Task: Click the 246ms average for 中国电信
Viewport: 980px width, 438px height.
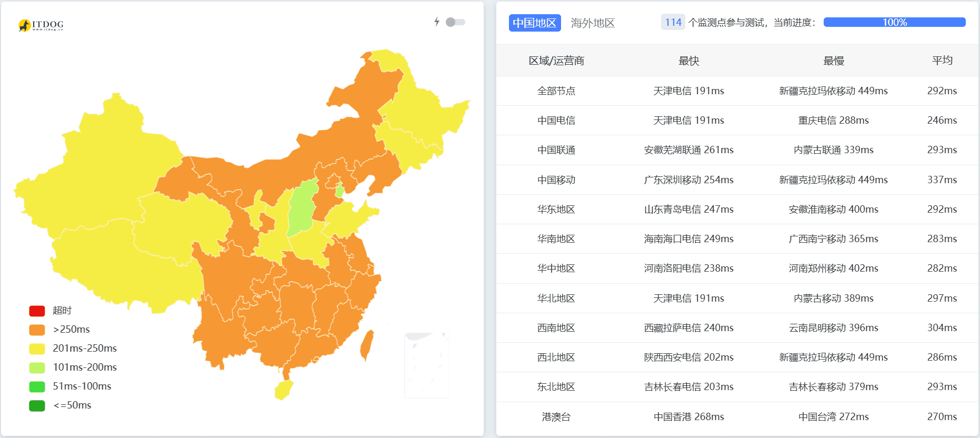Action: pos(942,120)
